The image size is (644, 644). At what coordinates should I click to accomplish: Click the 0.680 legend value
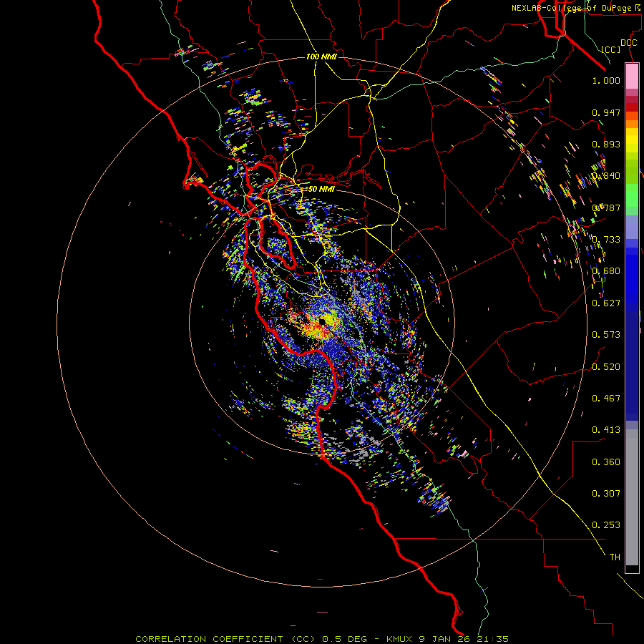click(x=606, y=271)
